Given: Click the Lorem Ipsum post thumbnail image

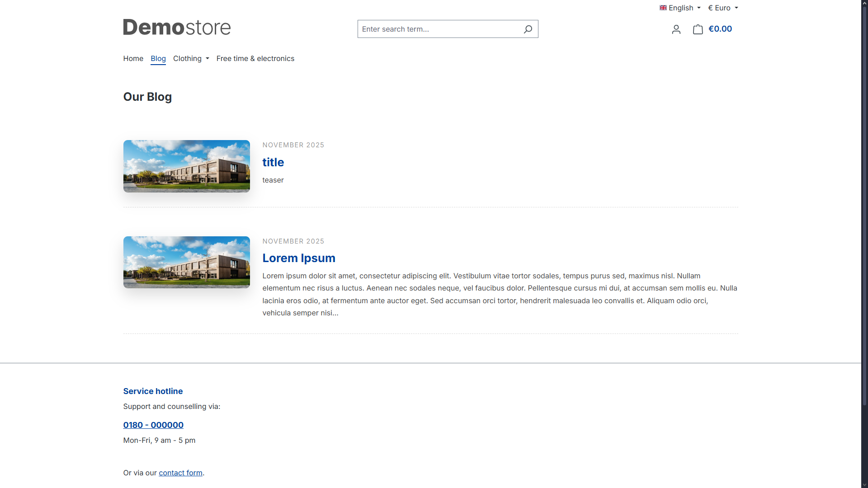Looking at the screenshot, I should (x=186, y=262).
